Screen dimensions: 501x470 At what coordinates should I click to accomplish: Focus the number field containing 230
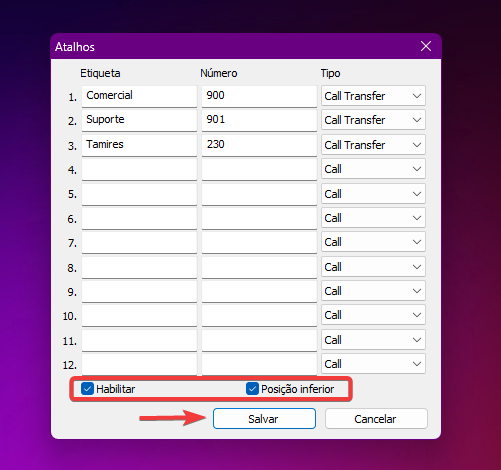coord(259,145)
